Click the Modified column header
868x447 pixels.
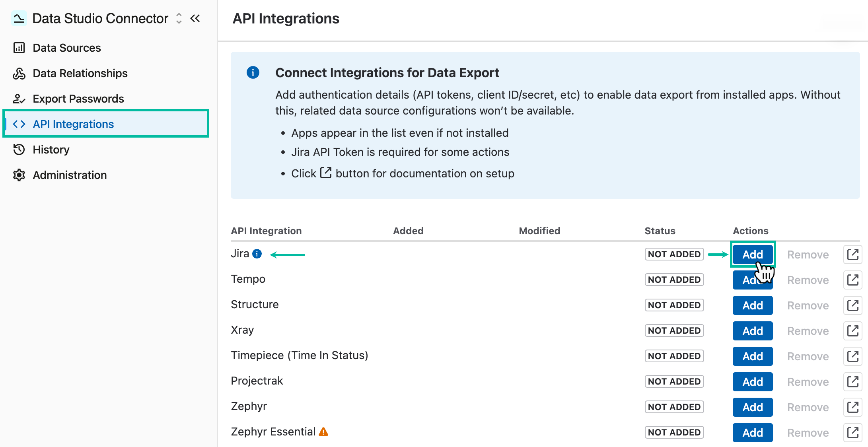539,231
